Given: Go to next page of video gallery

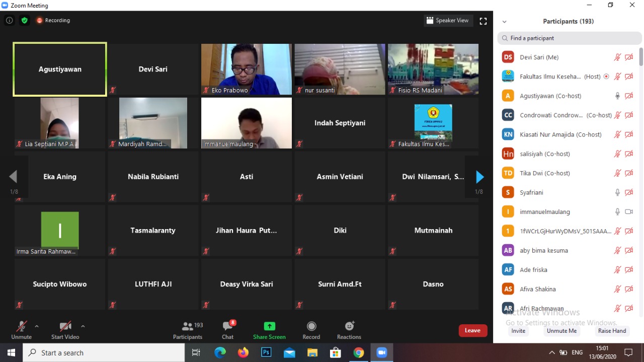Looking at the screenshot, I should (479, 177).
